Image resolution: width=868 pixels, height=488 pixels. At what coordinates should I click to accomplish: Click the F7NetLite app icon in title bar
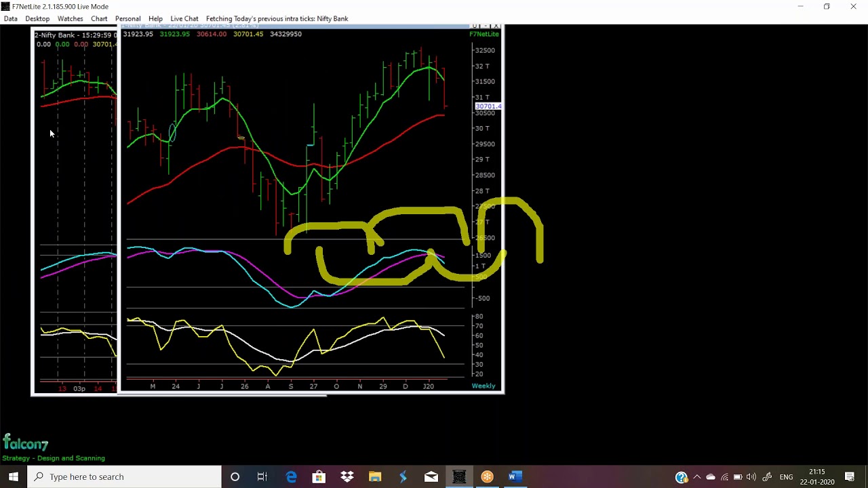(5, 6)
